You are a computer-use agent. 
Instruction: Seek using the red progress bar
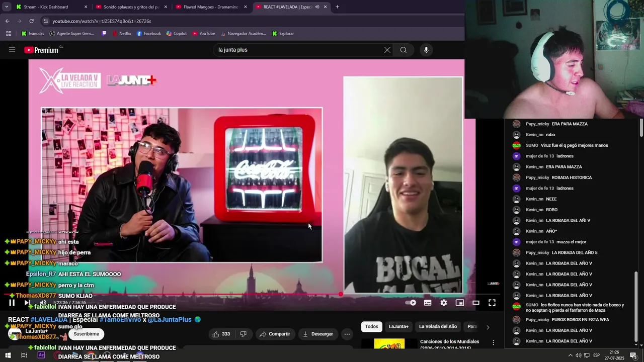click(x=252, y=294)
